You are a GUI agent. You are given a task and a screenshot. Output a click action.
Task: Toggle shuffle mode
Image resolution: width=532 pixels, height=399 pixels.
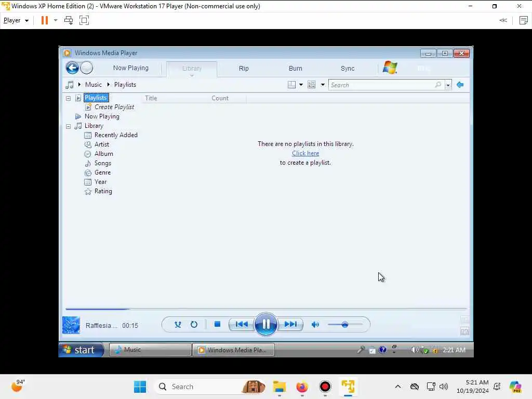pos(178,325)
